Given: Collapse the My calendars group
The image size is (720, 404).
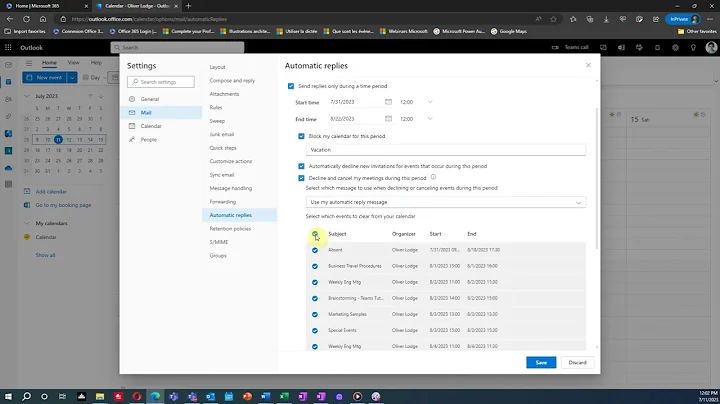Looking at the screenshot, I should (27, 223).
